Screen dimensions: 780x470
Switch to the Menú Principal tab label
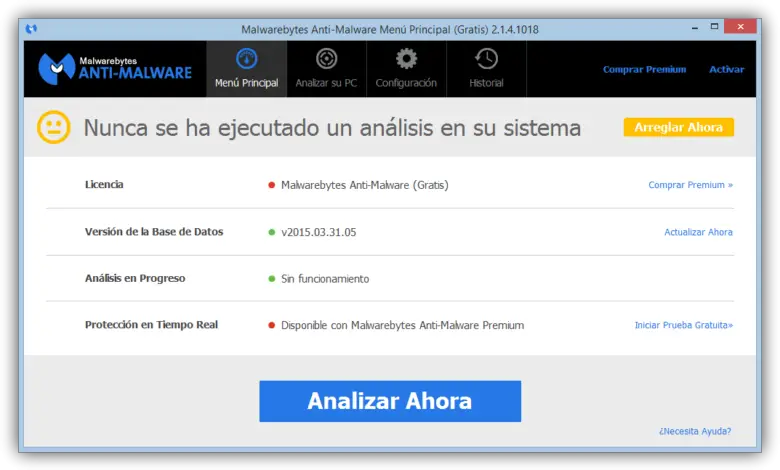[247, 83]
